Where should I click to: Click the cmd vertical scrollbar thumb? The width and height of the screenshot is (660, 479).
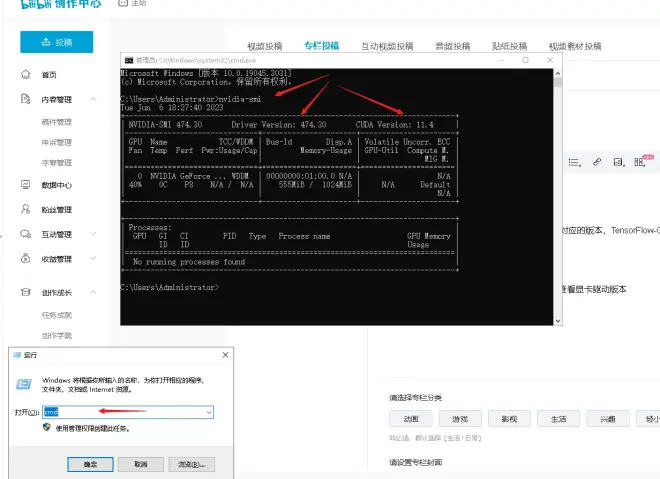click(x=558, y=82)
